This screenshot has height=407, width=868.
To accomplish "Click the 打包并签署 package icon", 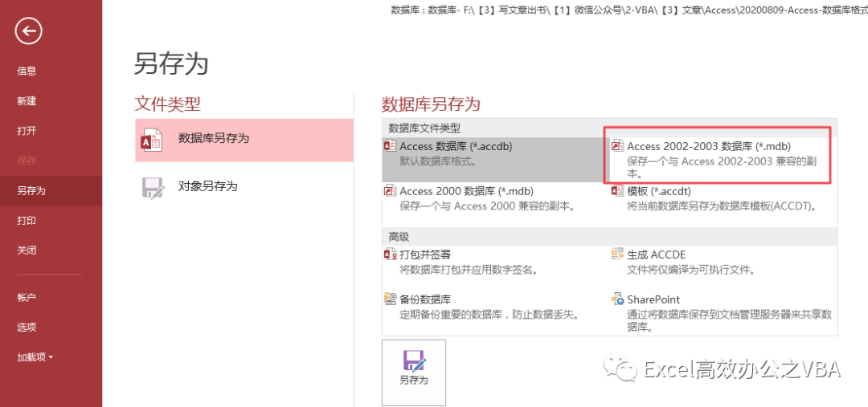I will pos(390,254).
